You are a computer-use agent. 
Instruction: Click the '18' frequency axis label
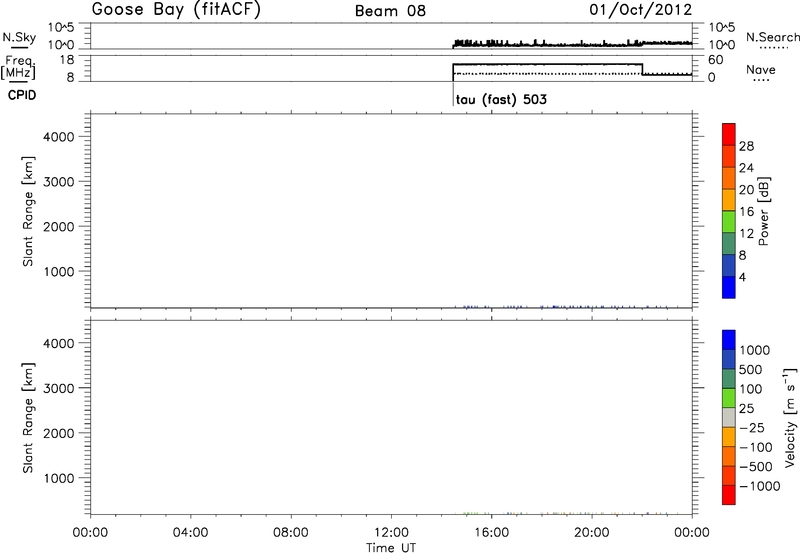pos(67,60)
